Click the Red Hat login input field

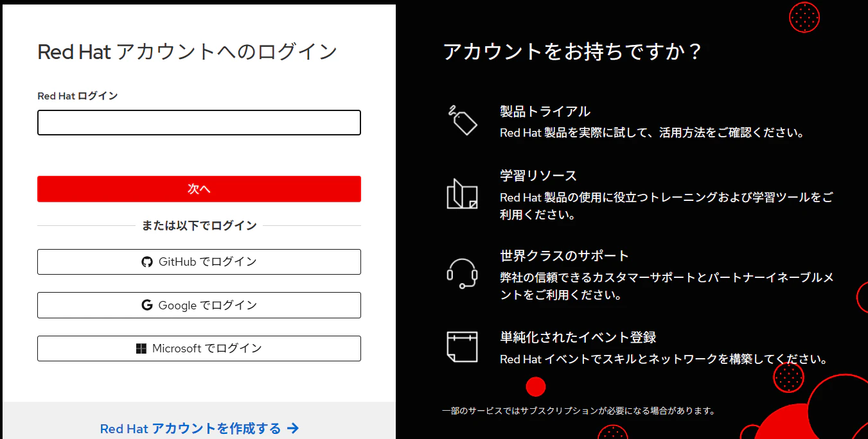pyautogui.click(x=199, y=123)
